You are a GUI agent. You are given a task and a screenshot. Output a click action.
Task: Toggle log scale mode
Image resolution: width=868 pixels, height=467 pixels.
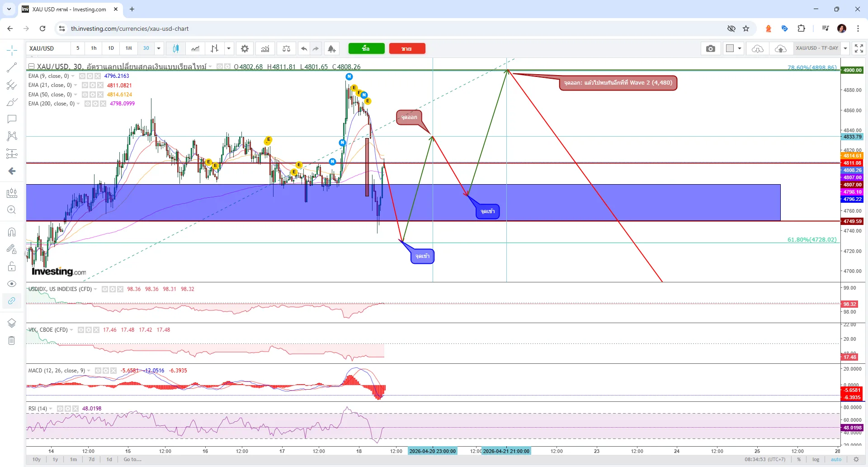[816, 459]
